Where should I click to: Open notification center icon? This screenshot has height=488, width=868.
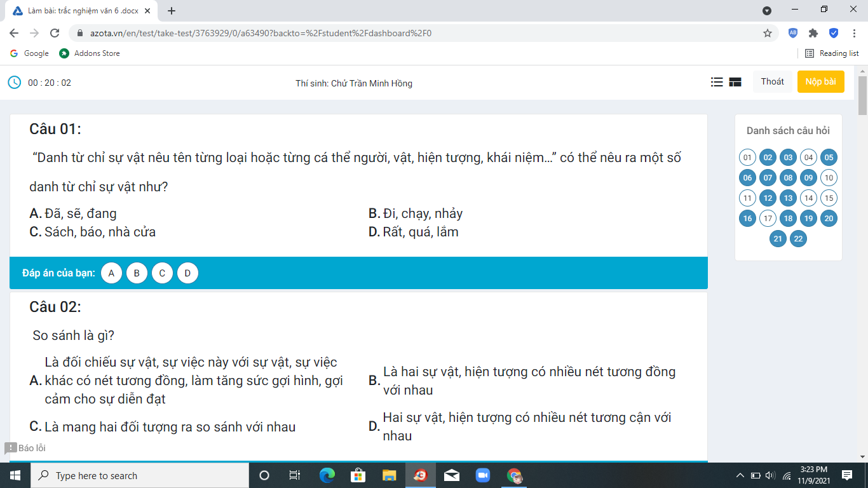coord(846,475)
